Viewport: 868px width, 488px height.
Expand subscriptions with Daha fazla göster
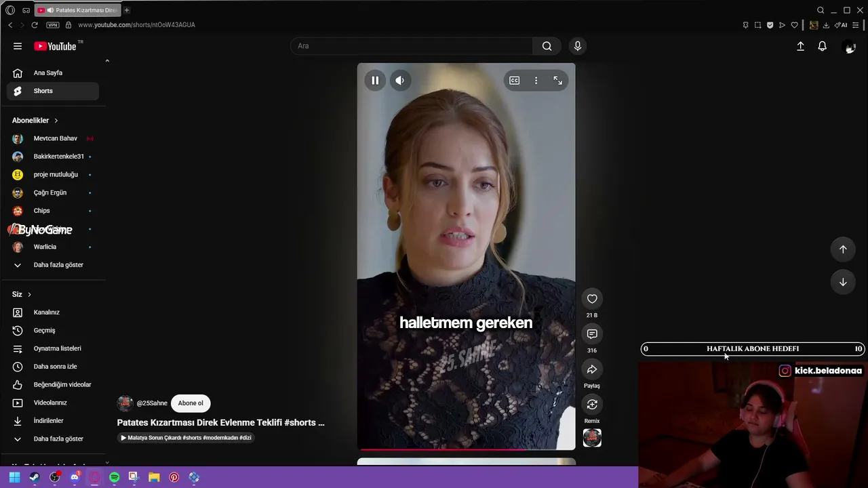pos(53,265)
